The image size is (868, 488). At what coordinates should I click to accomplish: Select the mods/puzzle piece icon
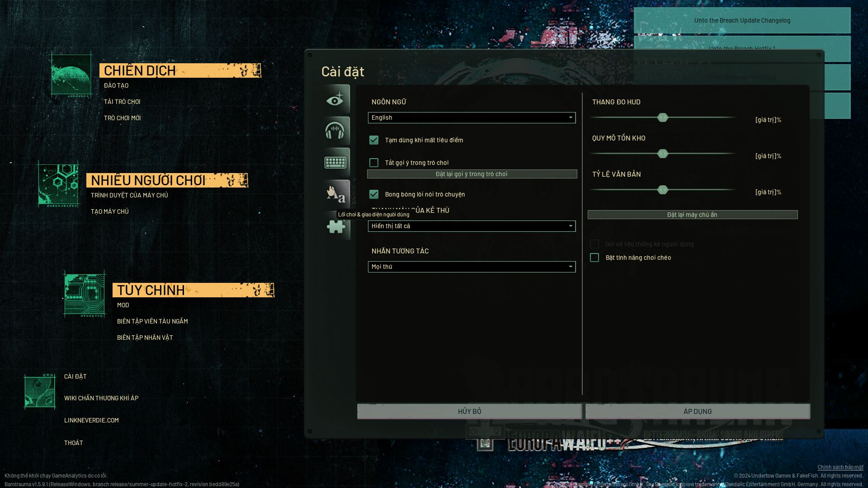pyautogui.click(x=335, y=226)
